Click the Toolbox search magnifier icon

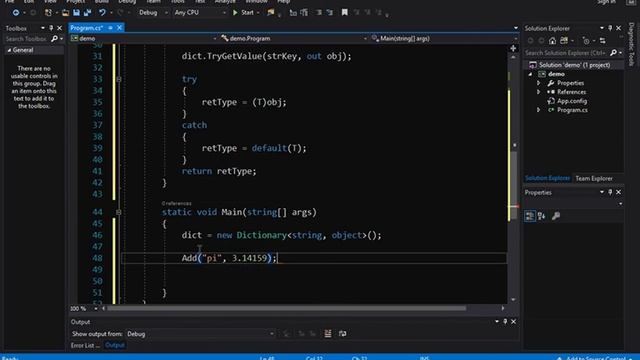54,39
